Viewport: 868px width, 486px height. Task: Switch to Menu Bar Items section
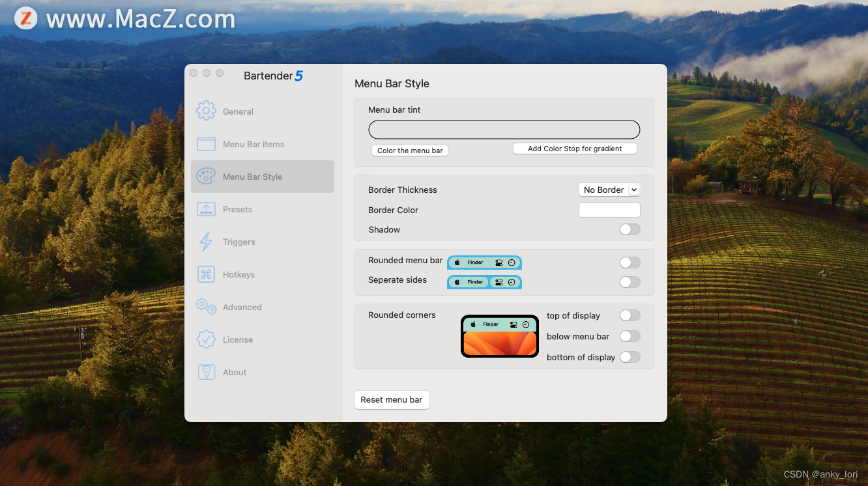click(x=263, y=144)
